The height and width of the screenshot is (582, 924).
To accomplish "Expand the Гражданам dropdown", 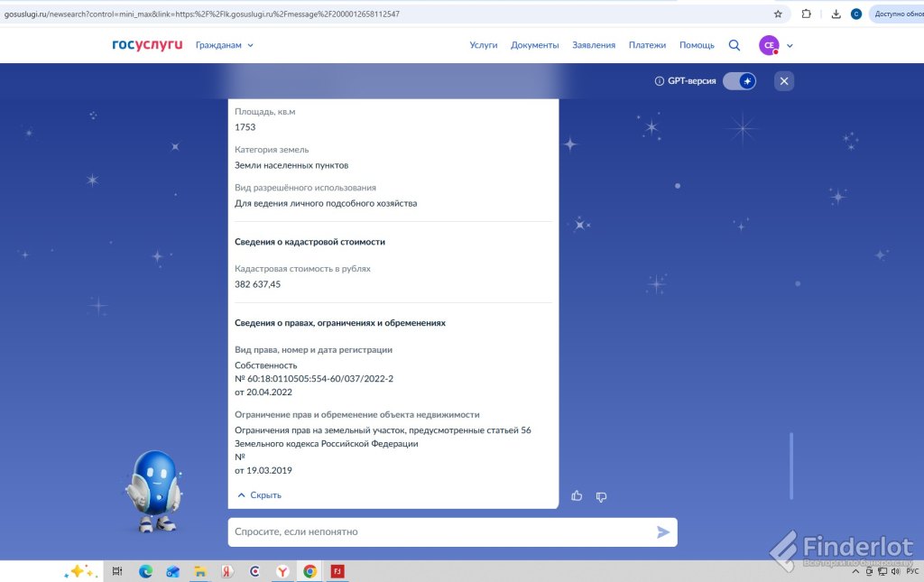I will pos(225,45).
